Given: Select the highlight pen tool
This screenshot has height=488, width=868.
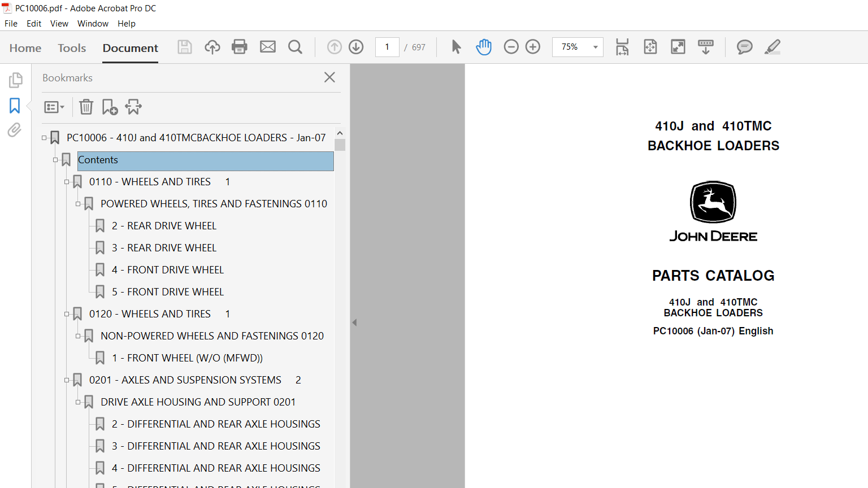Looking at the screenshot, I should (x=772, y=47).
